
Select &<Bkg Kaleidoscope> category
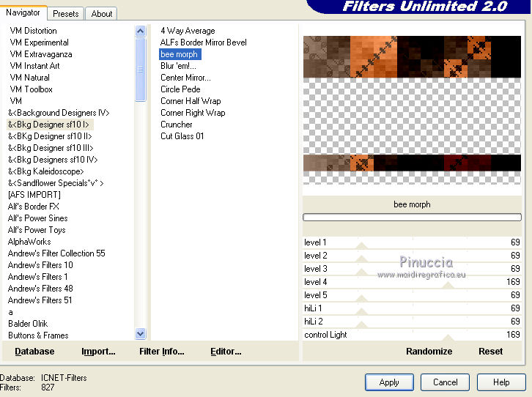[46, 171]
